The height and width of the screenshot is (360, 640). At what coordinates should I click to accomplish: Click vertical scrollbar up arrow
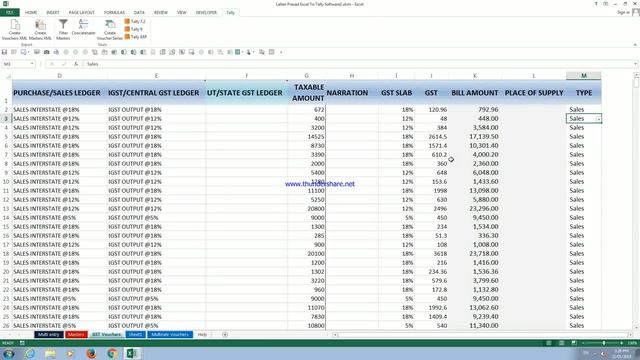pyautogui.click(x=636, y=76)
